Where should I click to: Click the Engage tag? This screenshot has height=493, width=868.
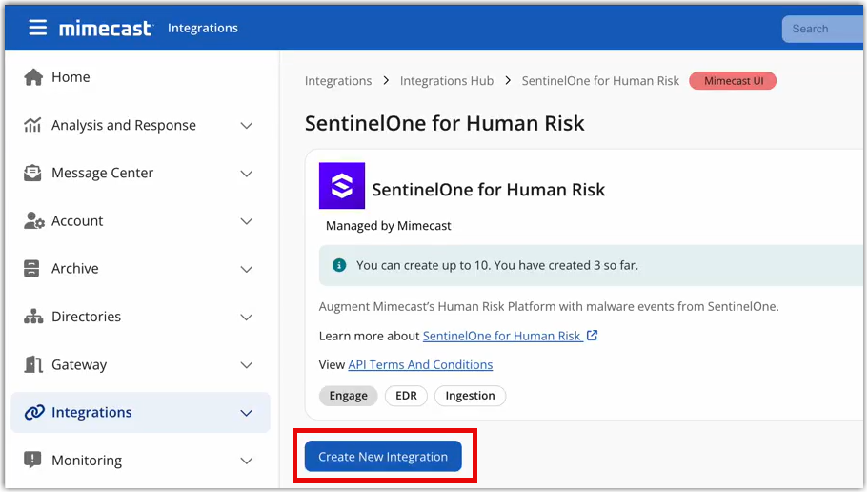click(348, 396)
